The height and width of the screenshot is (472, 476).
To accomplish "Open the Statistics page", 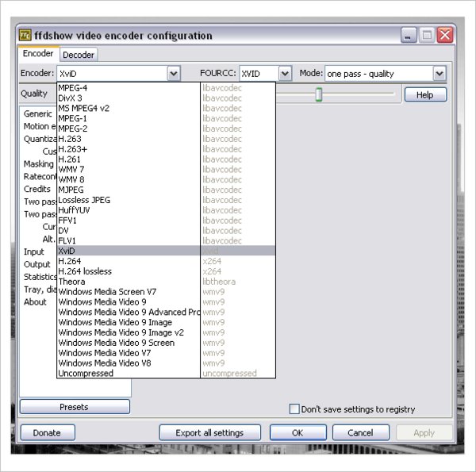I will click(40, 277).
